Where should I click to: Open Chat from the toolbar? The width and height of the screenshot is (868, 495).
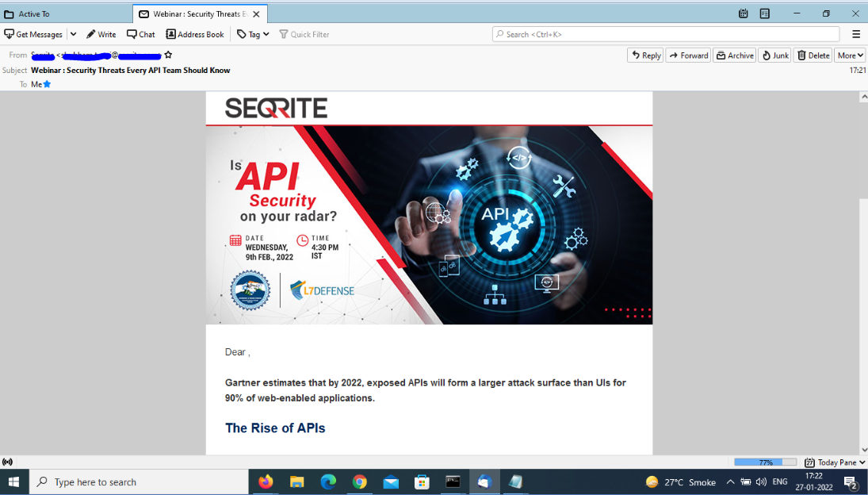pos(140,34)
